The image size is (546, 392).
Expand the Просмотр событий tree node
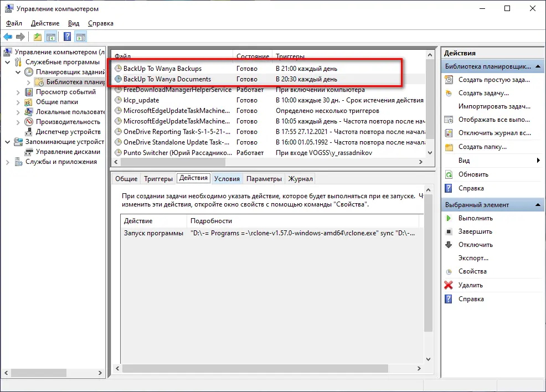(x=18, y=92)
